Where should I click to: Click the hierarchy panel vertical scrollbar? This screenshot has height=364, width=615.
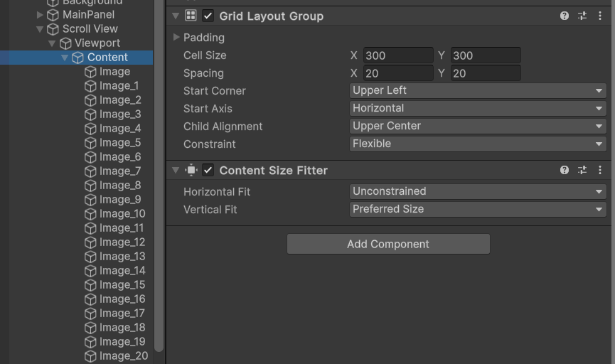(x=159, y=176)
